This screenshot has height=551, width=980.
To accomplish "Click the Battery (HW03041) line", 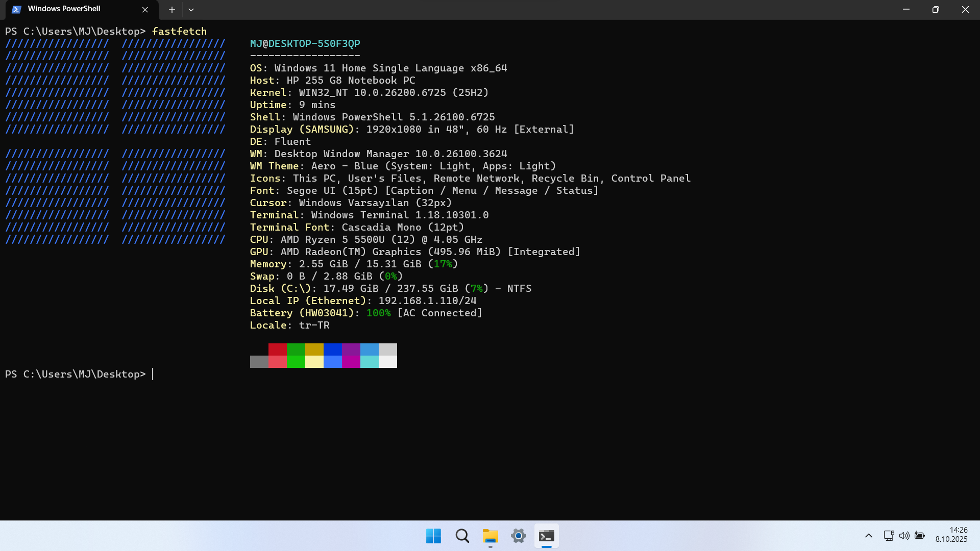I will (x=366, y=313).
